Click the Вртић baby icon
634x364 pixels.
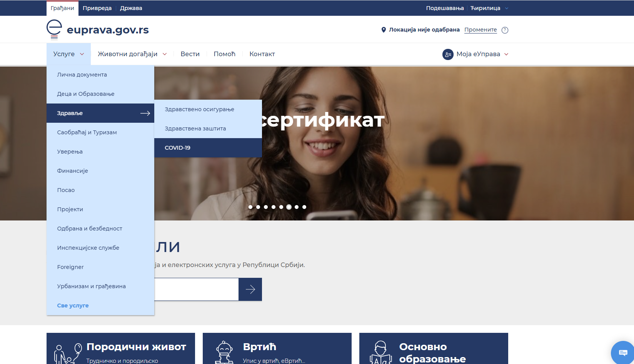(224, 352)
